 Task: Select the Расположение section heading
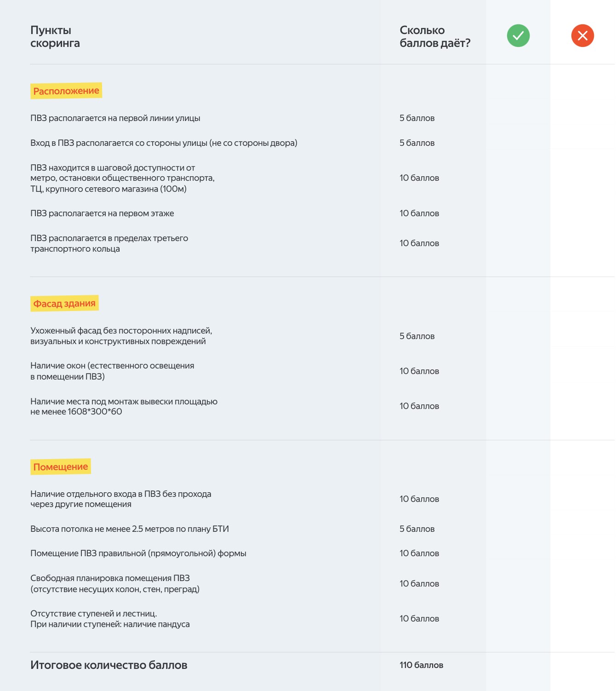pos(66,91)
